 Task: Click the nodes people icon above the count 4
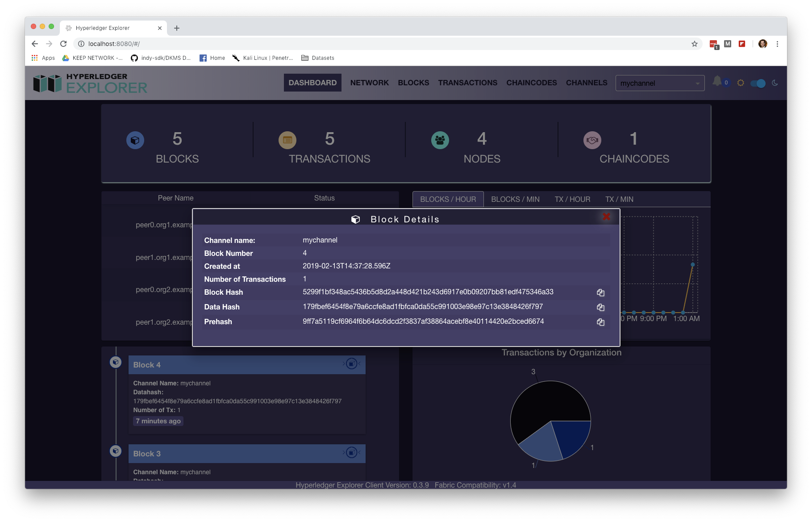(x=440, y=140)
